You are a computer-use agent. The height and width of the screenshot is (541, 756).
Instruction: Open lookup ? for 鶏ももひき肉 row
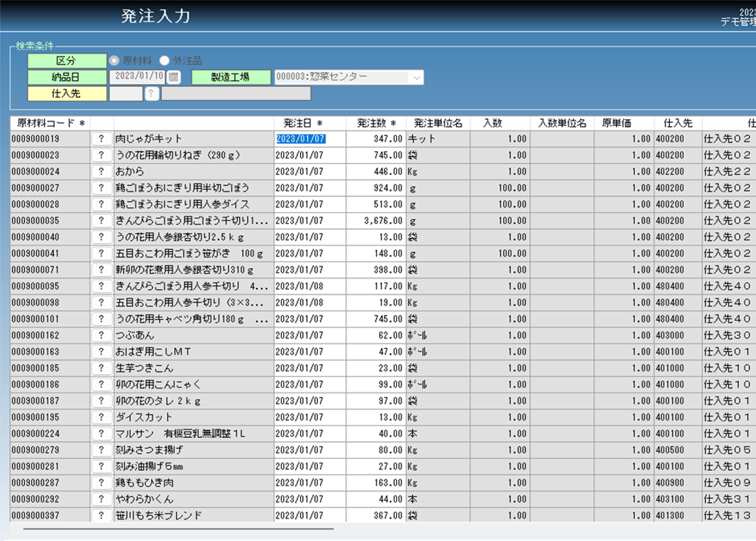[x=101, y=483]
